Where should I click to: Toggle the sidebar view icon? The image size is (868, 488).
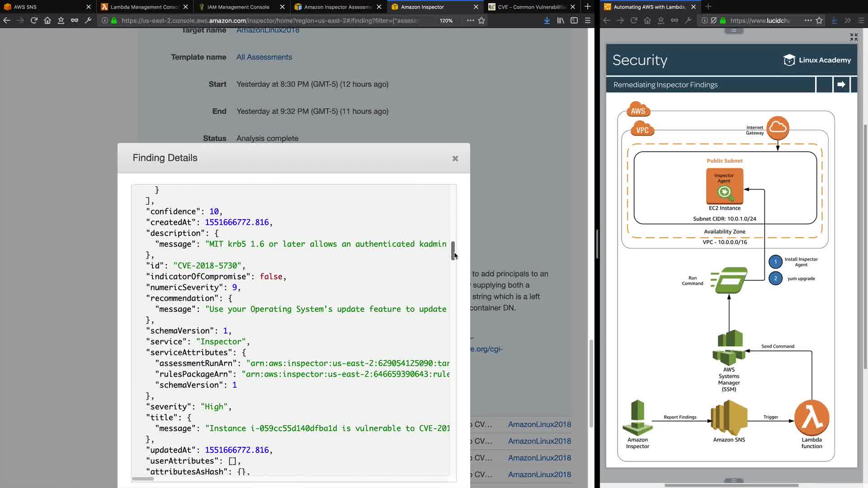coord(574,20)
